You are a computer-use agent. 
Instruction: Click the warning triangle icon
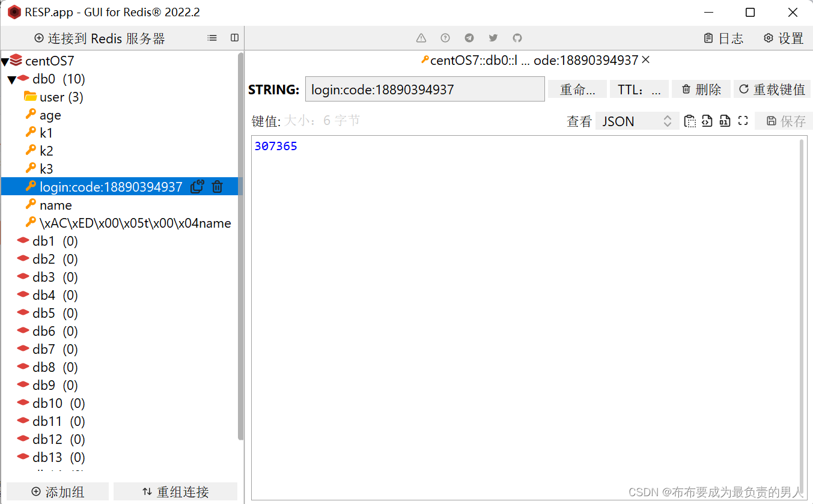click(x=421, y=38)
